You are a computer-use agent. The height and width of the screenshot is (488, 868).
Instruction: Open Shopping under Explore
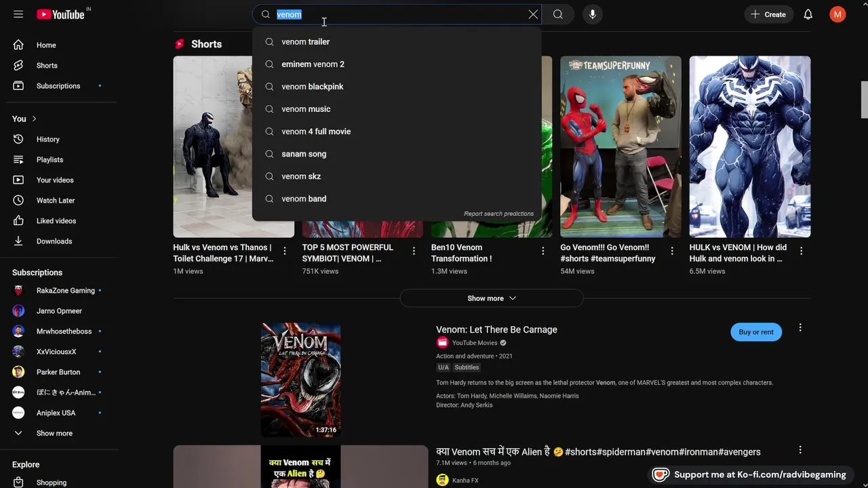60,483
